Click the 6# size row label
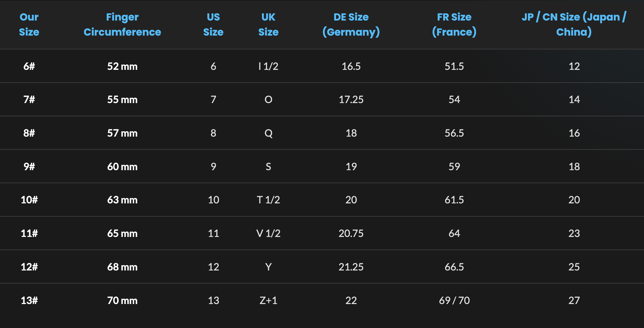644x328 pixels. (x=29, y=66)
